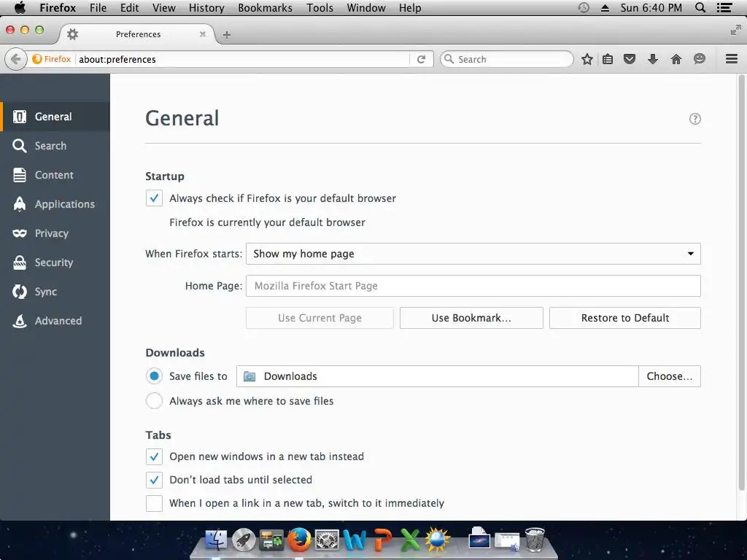Open the Downloads arrow in toolbar

(653, 59)
